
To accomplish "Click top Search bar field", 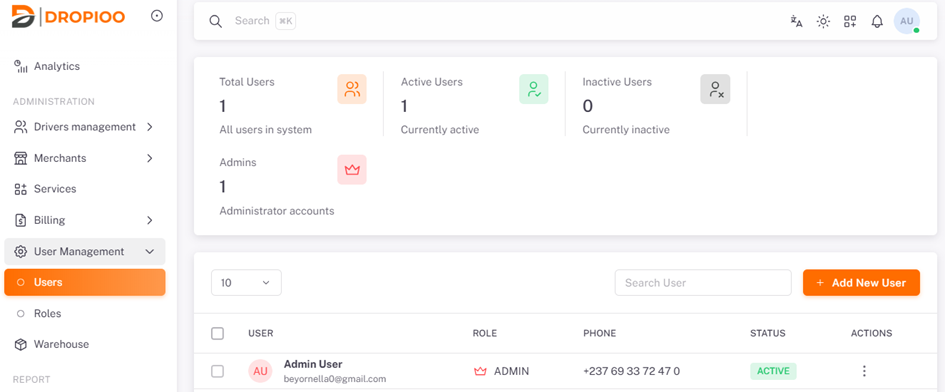I will point(252,21).
